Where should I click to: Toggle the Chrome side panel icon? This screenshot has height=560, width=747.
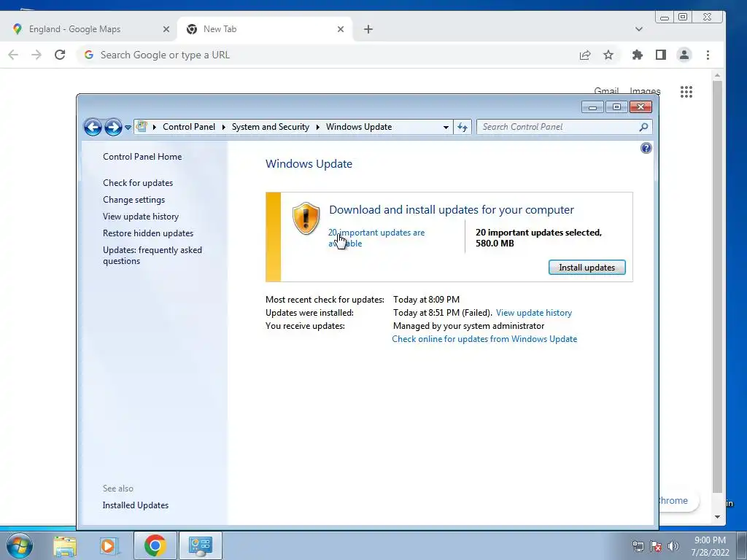661,55
